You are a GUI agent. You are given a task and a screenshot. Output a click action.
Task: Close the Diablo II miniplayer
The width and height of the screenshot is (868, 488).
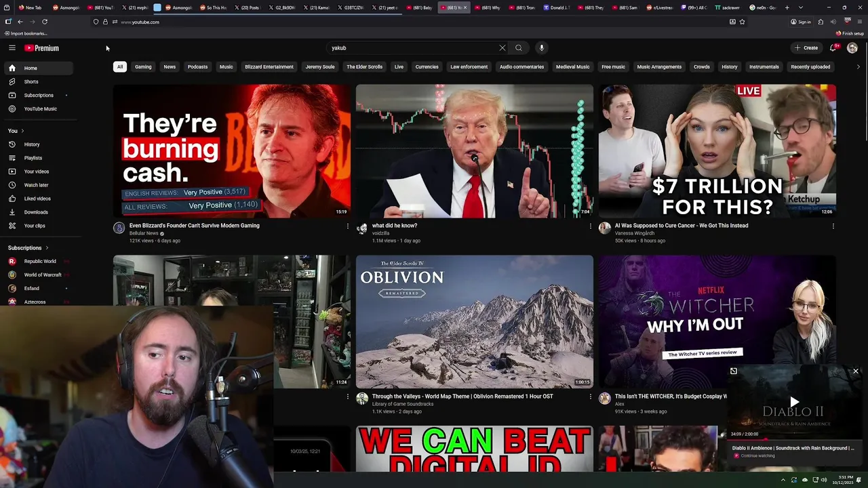coord(856,371)
